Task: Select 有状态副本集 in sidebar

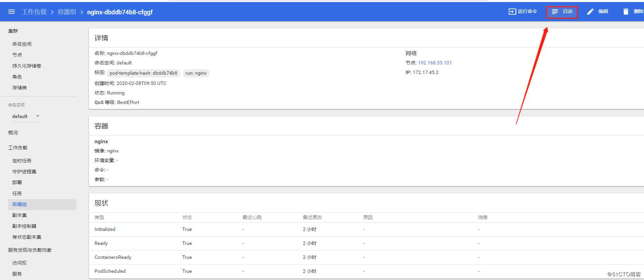Action: tap(27, 237)
